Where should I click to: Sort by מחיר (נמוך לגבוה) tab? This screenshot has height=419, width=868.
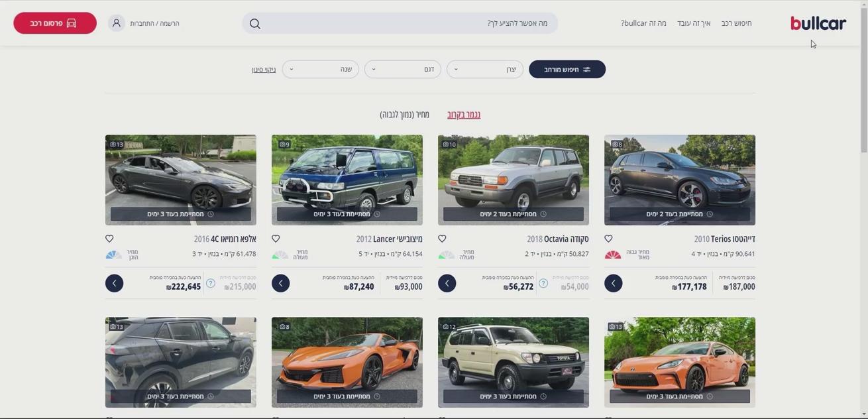point(405,115)
